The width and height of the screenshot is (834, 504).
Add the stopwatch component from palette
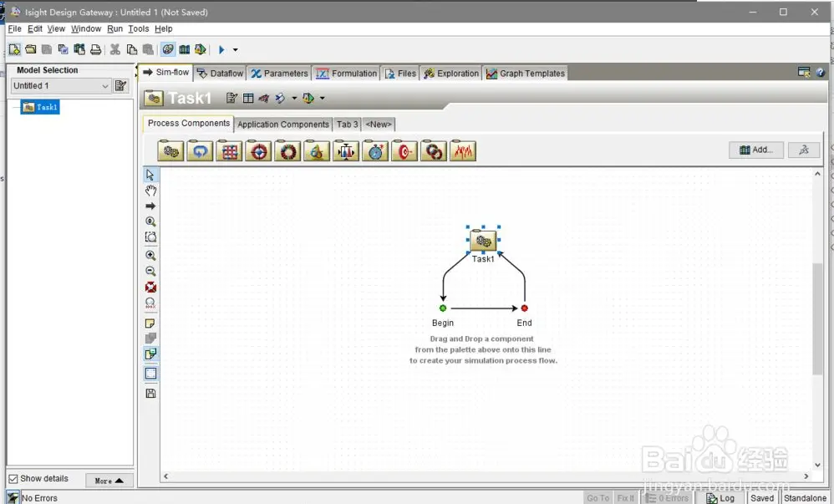pyautogui.click(x=375, y=151)
